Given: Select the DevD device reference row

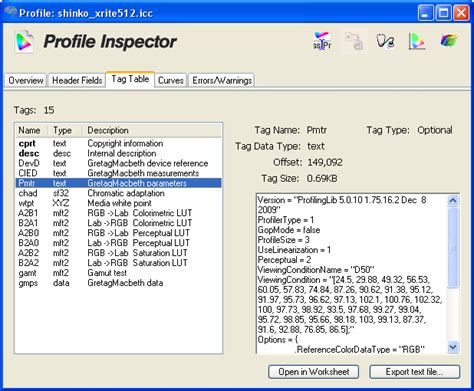Looking at the screenshot, I should click(x=118, y=163).
